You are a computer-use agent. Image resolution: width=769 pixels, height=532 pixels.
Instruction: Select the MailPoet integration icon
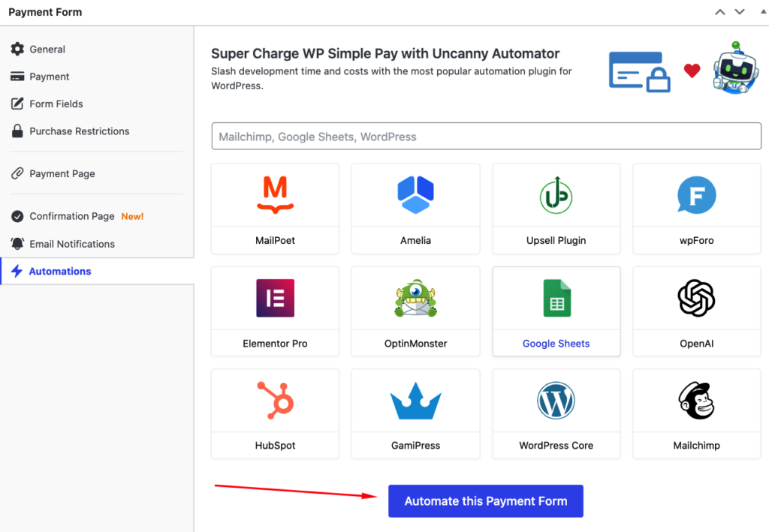pos(275,195)
